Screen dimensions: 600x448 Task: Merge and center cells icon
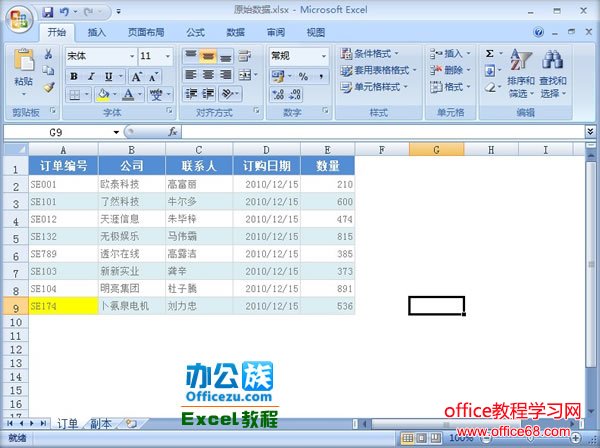(x=245, y=75)
